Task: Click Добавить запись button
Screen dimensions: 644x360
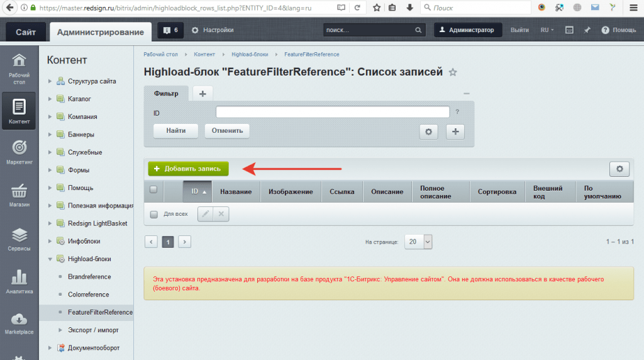Action: (x=188, y=169)
